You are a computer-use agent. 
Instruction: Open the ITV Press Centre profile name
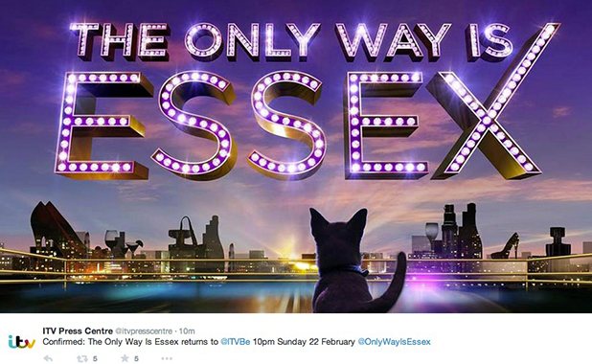(x=78, y=331)
